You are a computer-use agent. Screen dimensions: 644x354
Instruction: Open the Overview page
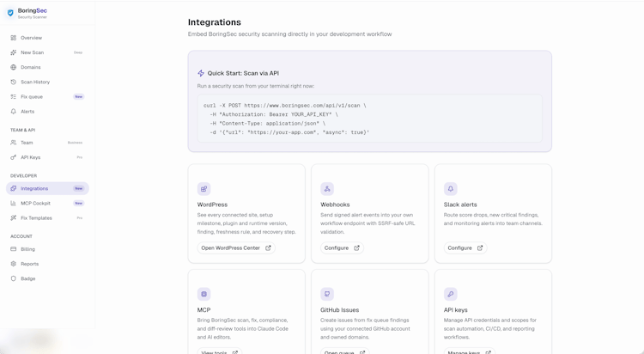click(47, 38)
